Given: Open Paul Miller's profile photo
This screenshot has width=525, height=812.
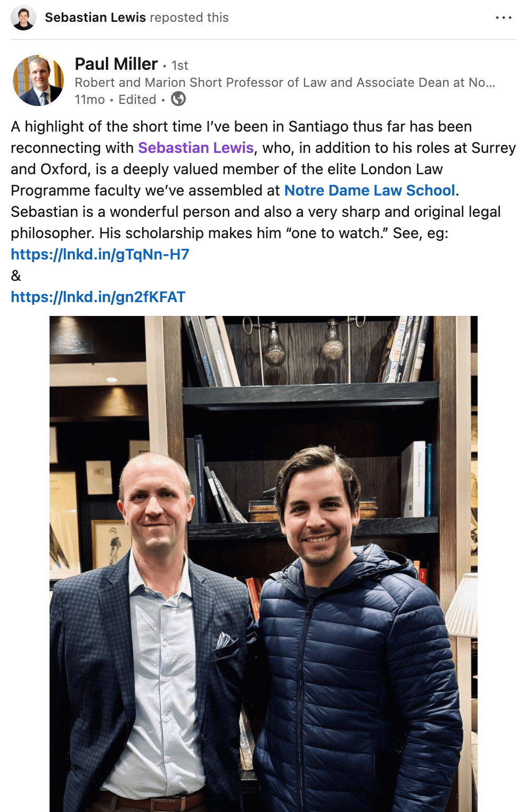Looking at the screenshot, I should point(38,80).
